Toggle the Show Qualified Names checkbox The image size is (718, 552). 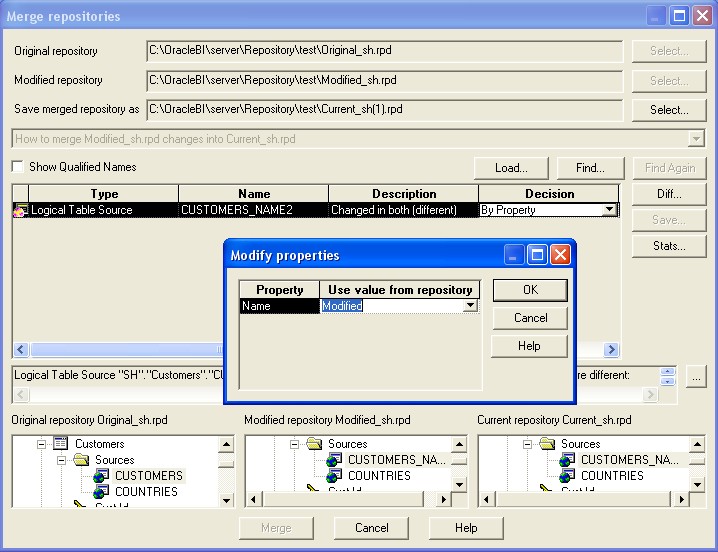click(x=18, y=167)
